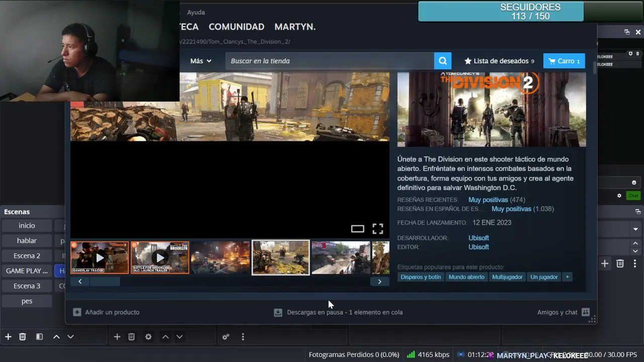Expand more tags with the plus button
This screenshot has height=362, width=644.
pyautogui.click(x=567, y=277)
